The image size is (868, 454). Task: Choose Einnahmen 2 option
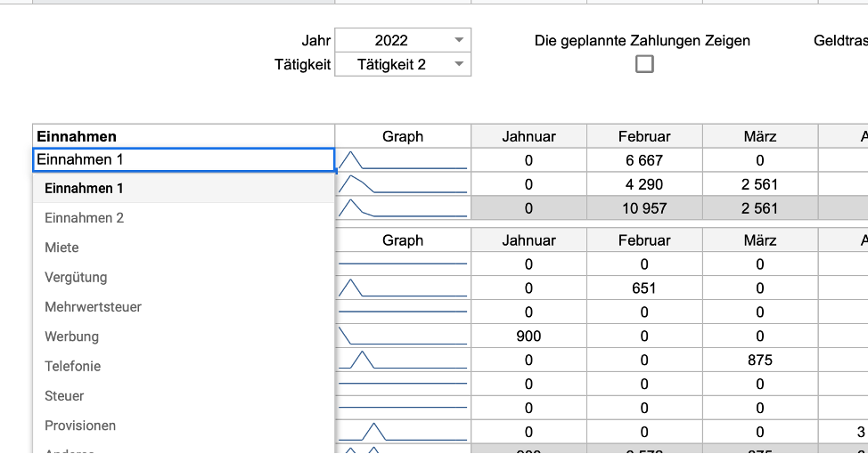point(85,218)
